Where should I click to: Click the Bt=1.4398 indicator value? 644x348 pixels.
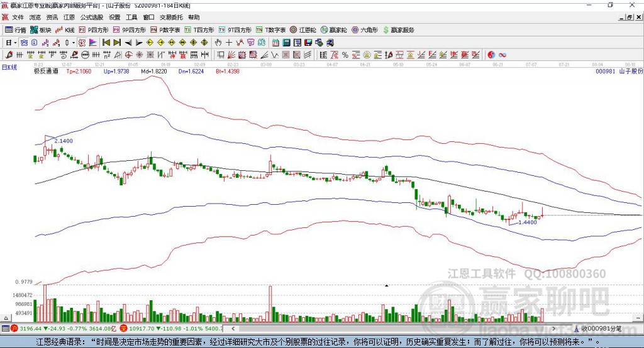[x=228, y=72]
